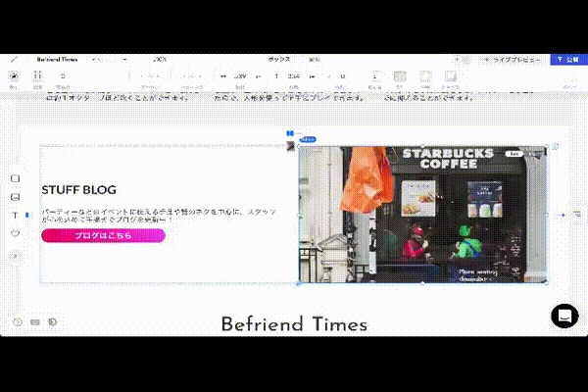This screenshot has height=392, width=588.
Task: Click the width value field
Action: 240,76
